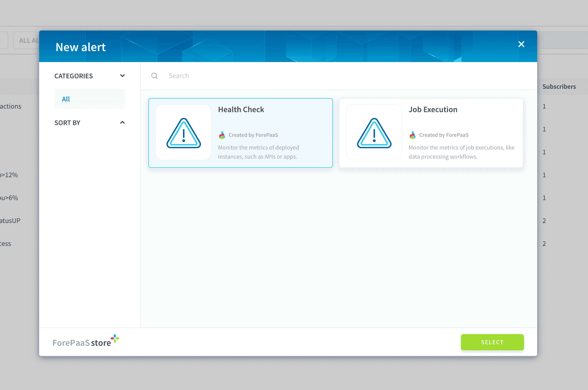
Task: Click the Health Check warning triangle icon
Action: point(183,132)
